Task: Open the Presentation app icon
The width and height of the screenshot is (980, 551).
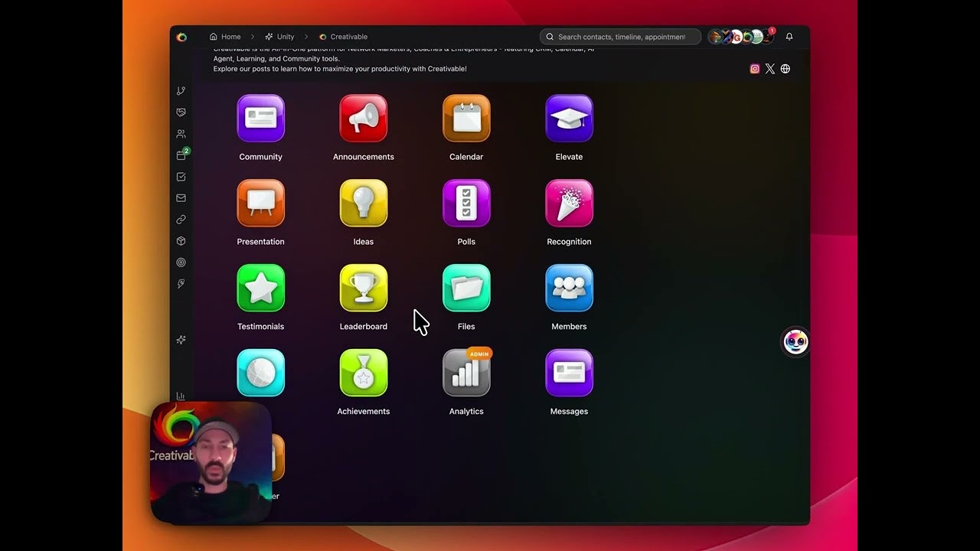Action: click(x=260, y=203)
